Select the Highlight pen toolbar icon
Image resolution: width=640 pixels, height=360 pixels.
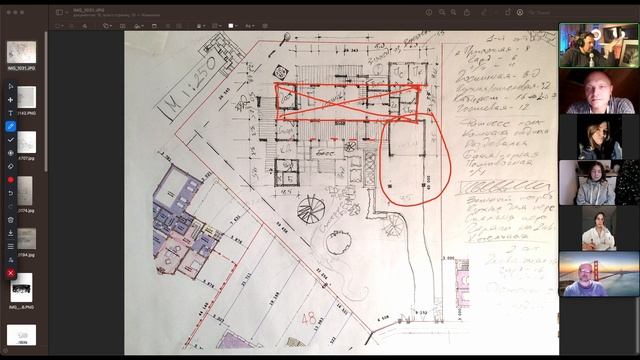(x=484, y=12)
